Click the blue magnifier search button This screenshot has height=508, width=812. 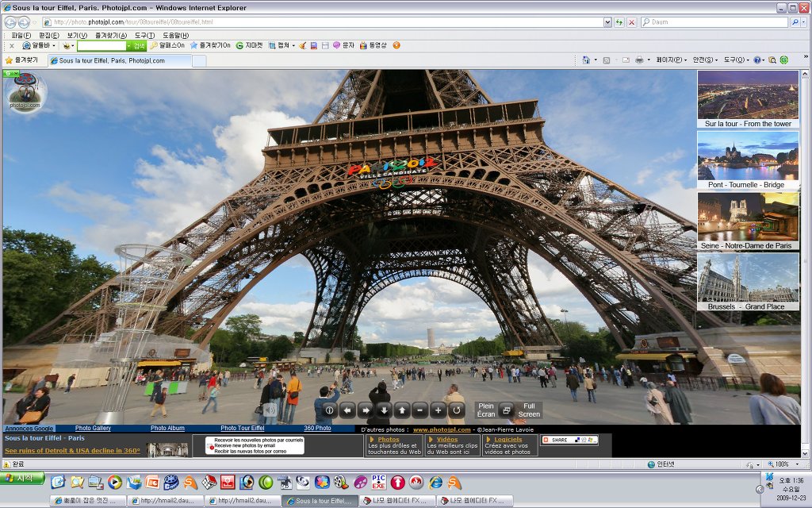point(795,22)
